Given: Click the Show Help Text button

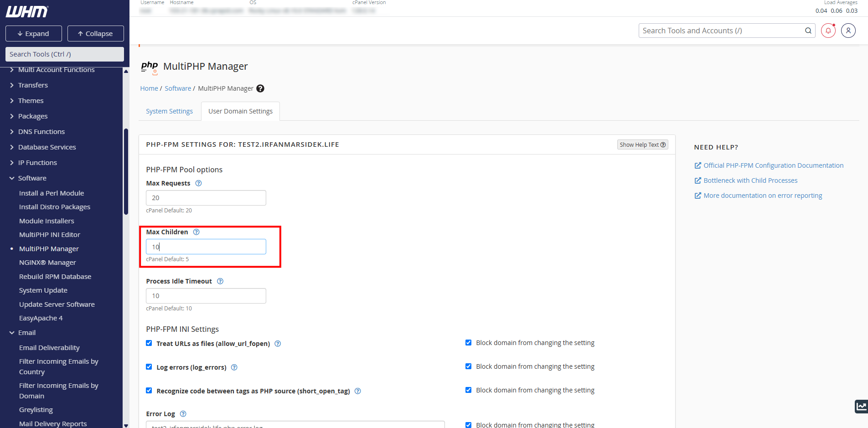Looking at the screenshot, I should 643,144.
